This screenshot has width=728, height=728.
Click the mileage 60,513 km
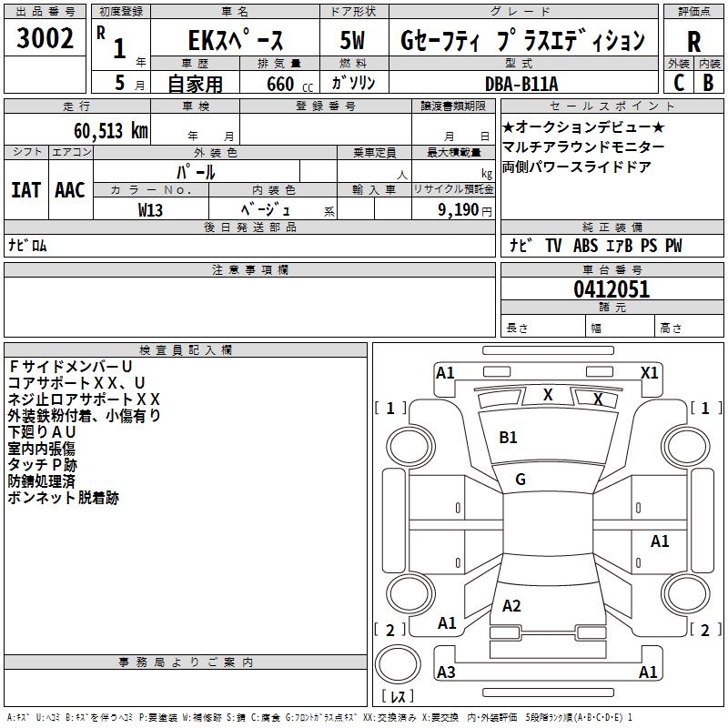pyautogui.click(x=111, y=131)
